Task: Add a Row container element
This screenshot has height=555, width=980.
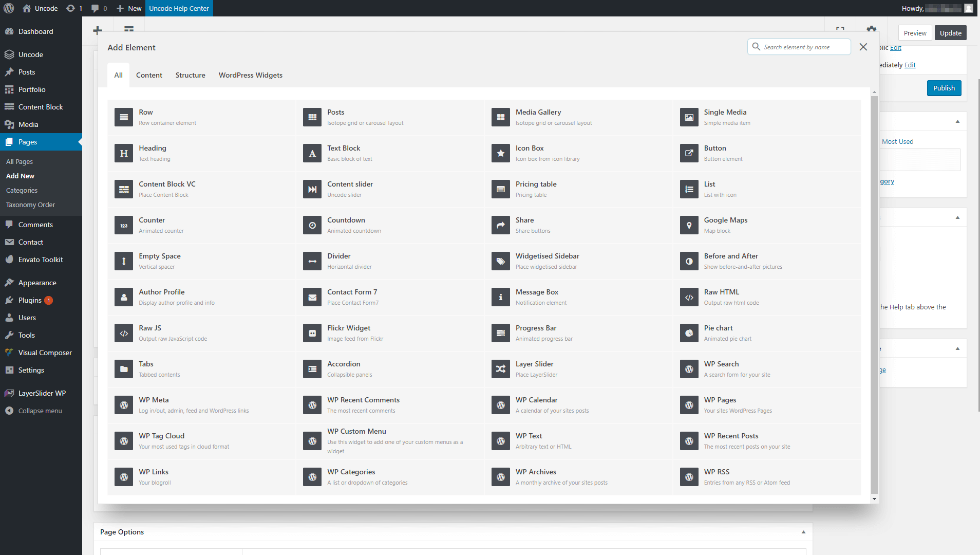Action: (201, 117)
